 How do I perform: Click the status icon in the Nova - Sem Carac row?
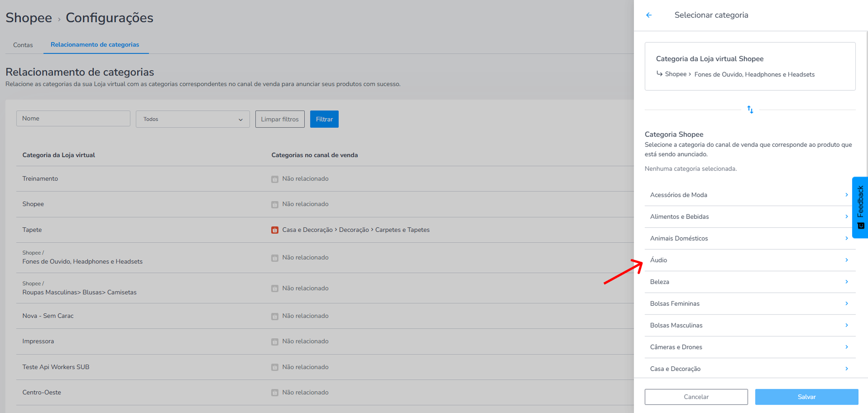[275, 317]
